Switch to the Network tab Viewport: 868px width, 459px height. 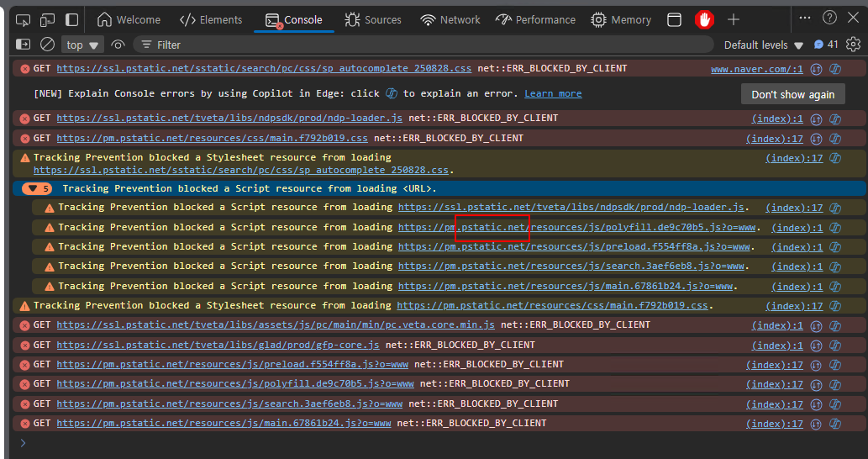click(450, 20)
